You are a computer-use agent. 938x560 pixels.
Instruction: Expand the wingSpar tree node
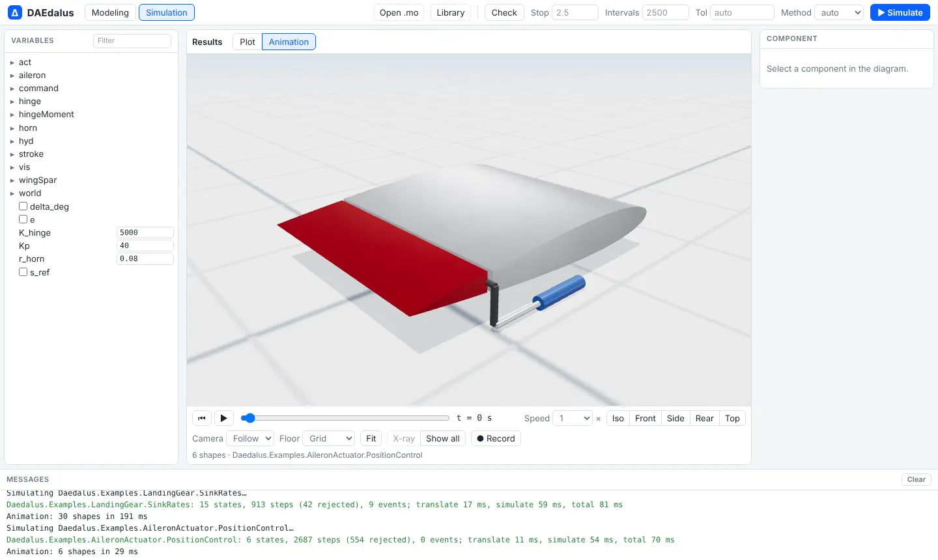(12, 180)
